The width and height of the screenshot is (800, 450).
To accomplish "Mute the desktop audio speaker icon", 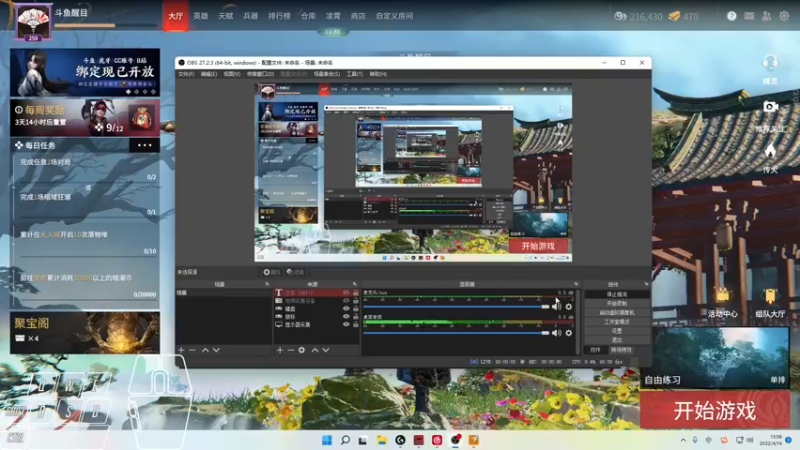I will 557,333.
